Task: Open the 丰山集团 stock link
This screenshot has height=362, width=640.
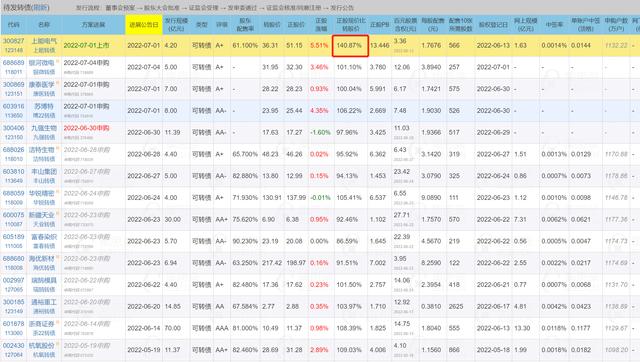Action: pos(44,171)
